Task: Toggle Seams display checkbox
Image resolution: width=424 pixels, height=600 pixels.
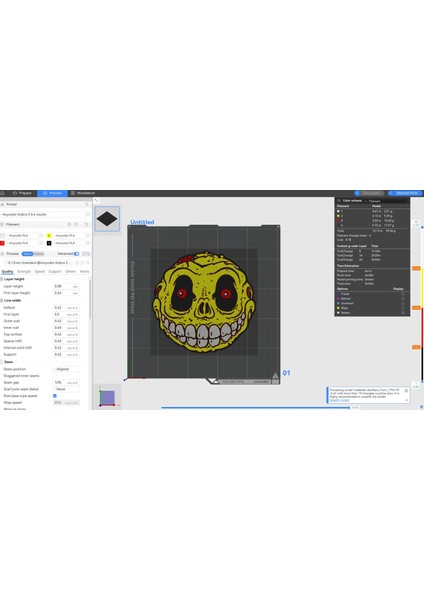Action: pos(403,313)
